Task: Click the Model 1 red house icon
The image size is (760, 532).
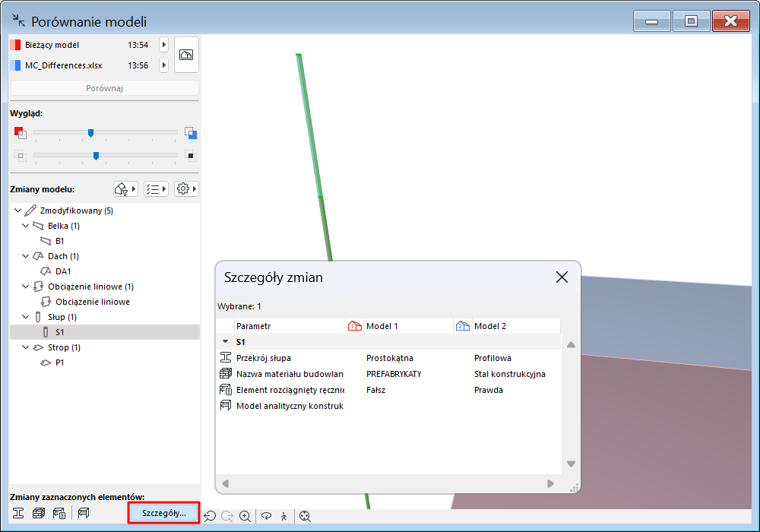Action: coord(355,326)
